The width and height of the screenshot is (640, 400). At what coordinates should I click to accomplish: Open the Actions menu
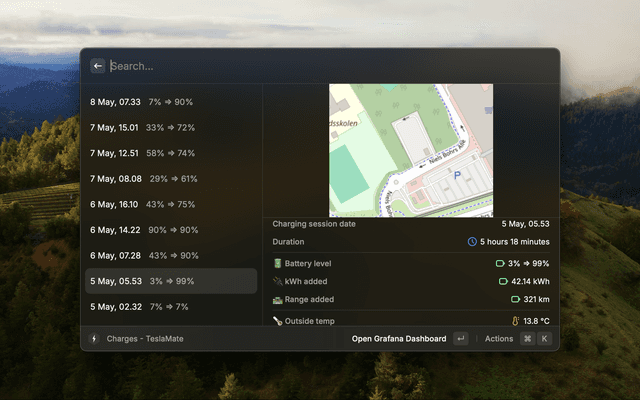coord(499,339)
